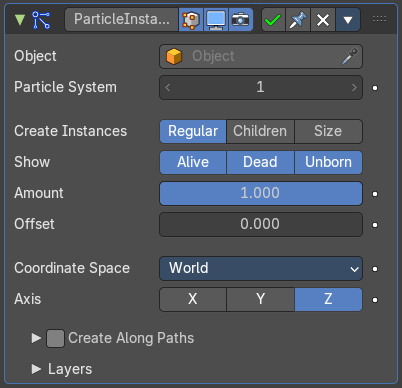The height and width of the screenshot is (388, 402).
Task: Click the Amount slider
Action: tap(261, 193)
